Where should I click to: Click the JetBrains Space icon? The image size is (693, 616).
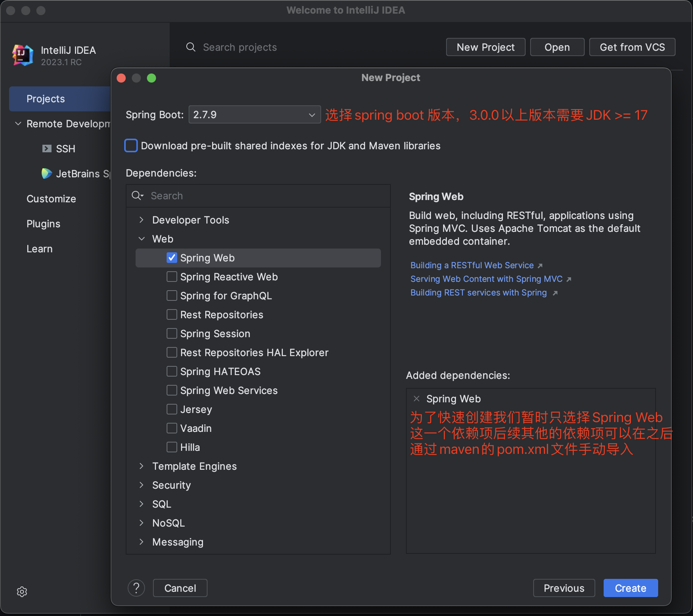[x=47, y=174]
